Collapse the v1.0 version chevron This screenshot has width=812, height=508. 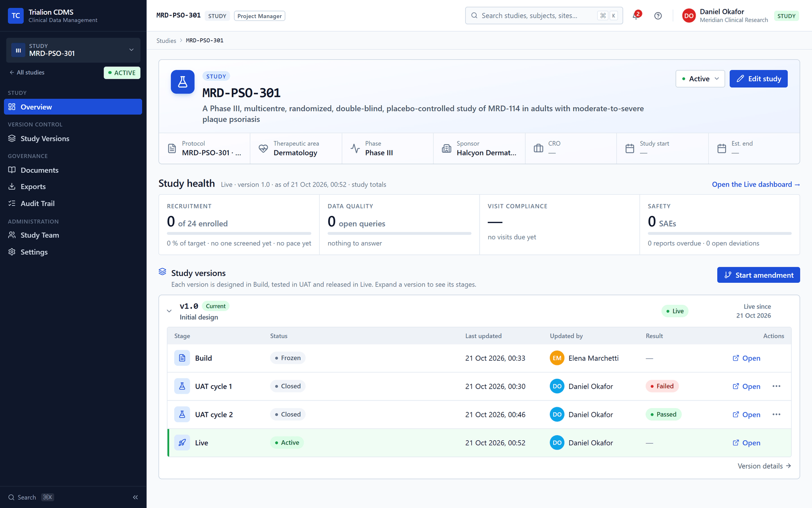[x=169, y=311]
